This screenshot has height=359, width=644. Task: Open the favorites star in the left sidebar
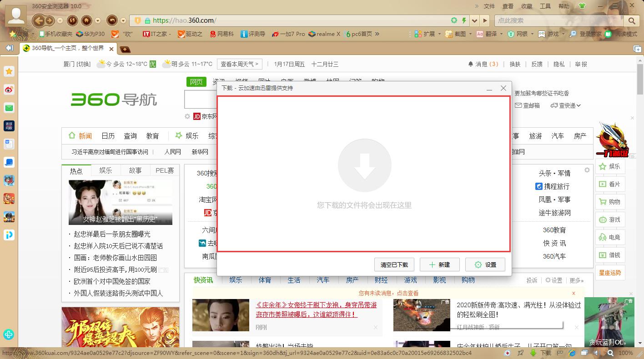9,71
